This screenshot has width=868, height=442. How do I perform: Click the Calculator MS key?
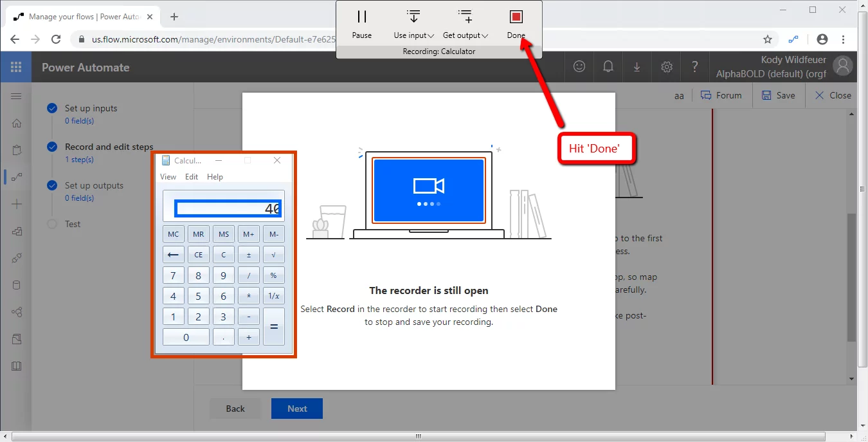(223, 234)
